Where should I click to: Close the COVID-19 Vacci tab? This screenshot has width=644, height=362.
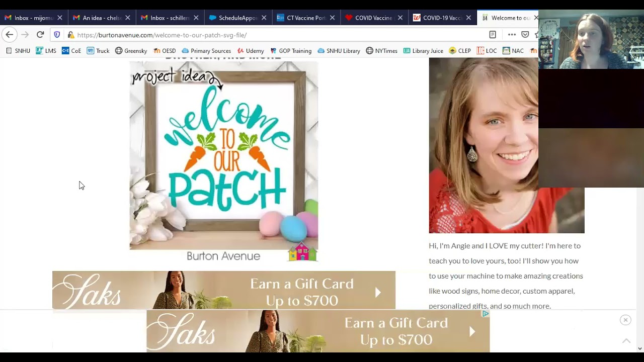tap(468, 18)
